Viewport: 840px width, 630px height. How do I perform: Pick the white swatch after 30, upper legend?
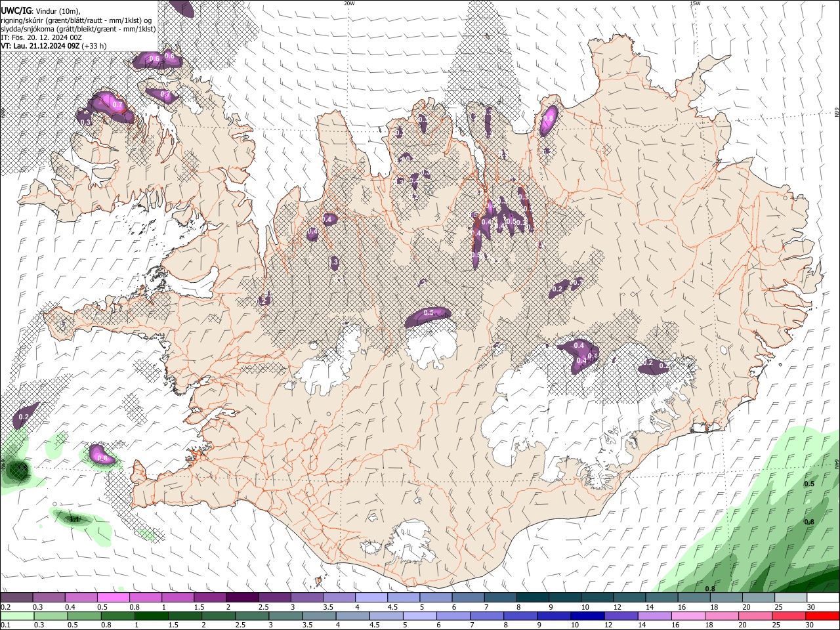[823, 598]
